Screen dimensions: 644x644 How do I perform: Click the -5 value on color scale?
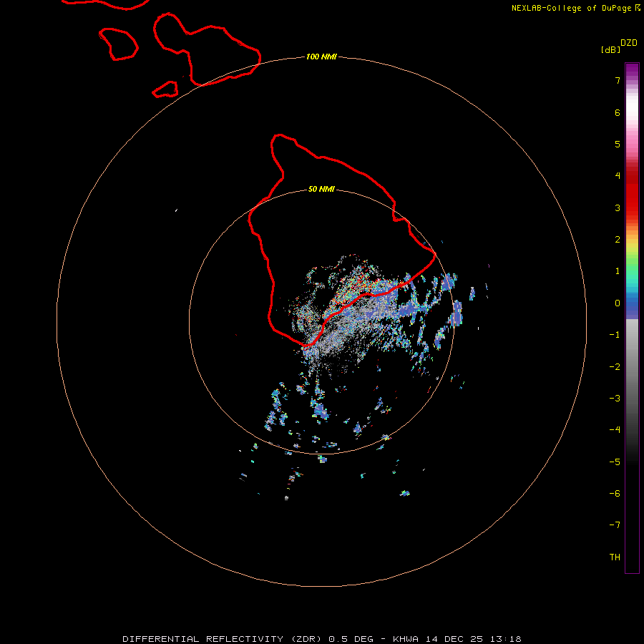[615, 462]
